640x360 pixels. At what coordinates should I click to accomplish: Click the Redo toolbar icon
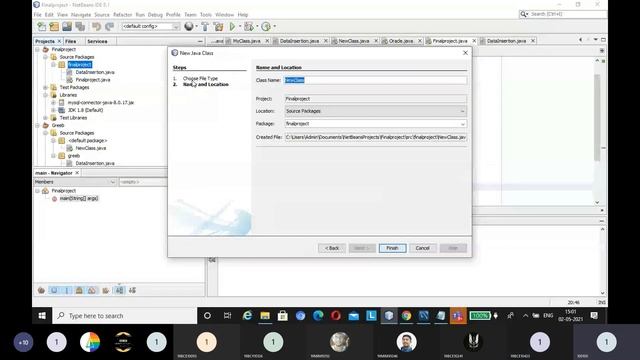109,27
